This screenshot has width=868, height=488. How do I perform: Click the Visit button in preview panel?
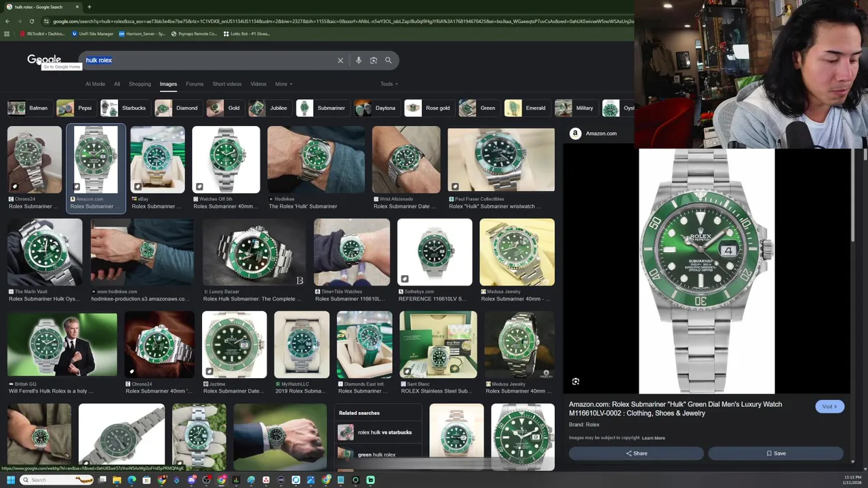(x=829, y=407)
